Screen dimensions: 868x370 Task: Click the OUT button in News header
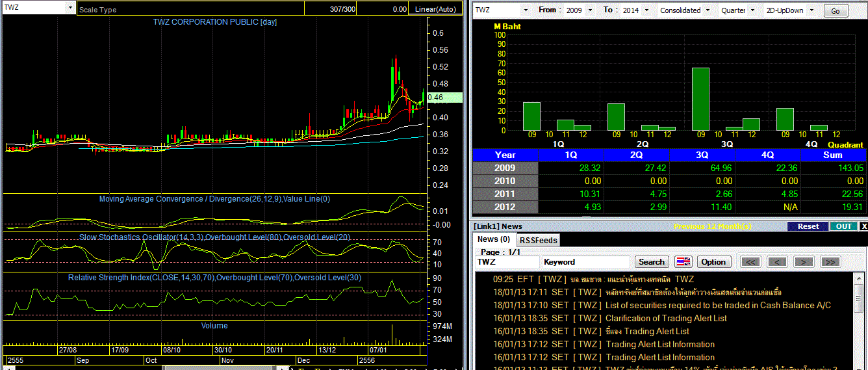pyautogui.click(x=843, y=226)
